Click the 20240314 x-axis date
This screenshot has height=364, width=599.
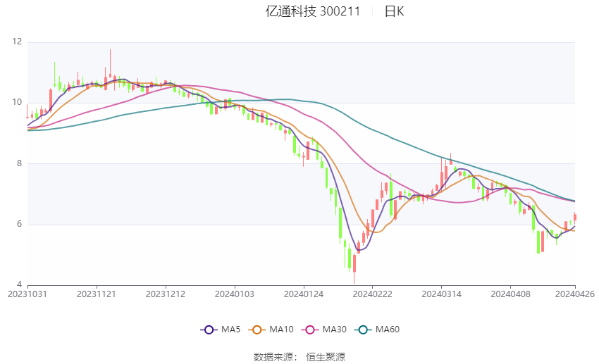pyautogui.click(x=441, y=294)
